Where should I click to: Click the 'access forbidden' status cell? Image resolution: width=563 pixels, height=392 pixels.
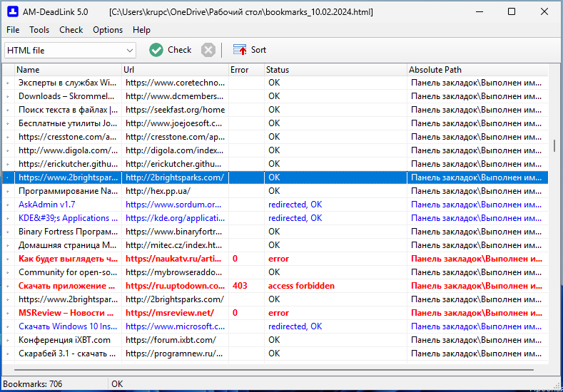[x=301, y=286]
